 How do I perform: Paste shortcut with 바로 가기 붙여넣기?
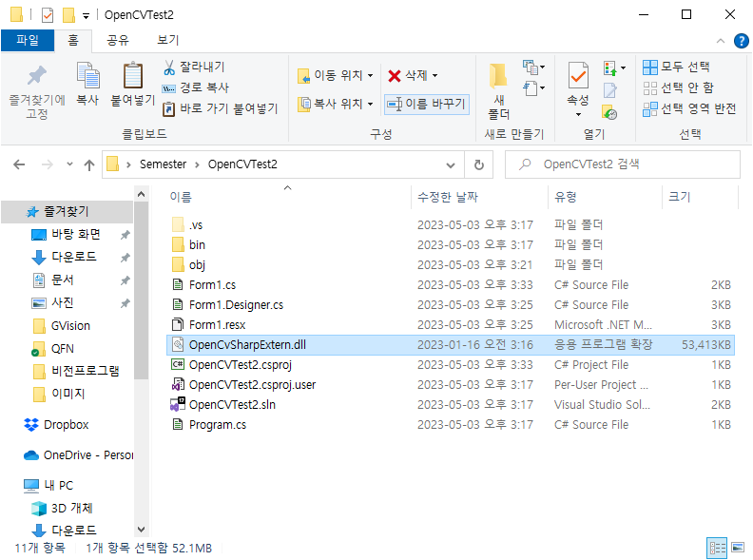(x=221, y=108)
